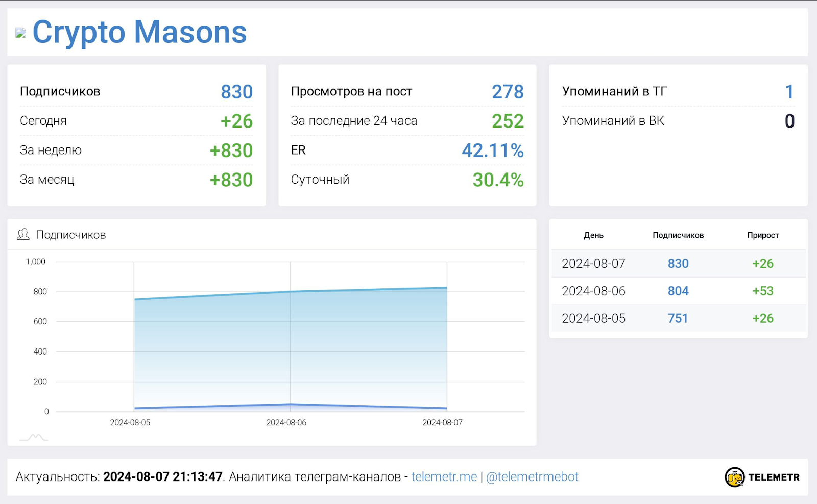817x504 pixels.
Task: Click the Актуальность timestamp 2024-08-07 21:13:47
Action: pyautogui.click(x=163, y=476)
